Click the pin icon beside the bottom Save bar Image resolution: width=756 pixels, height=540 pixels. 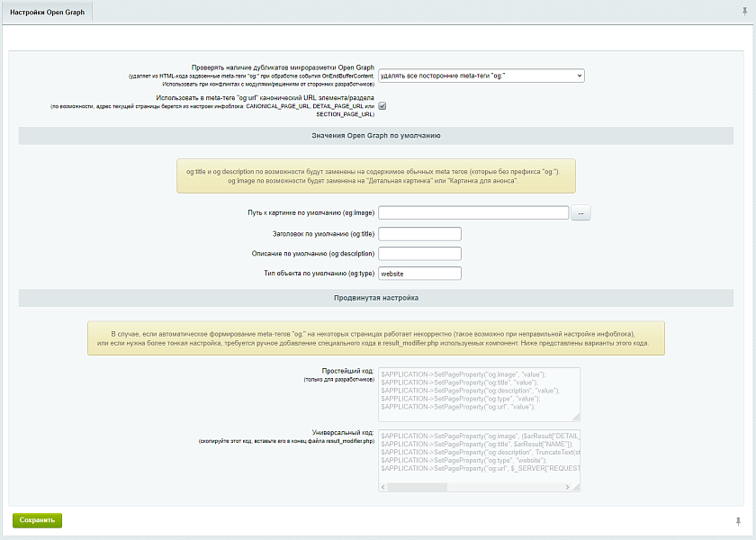pyautogui.click(x=738, y=520)
